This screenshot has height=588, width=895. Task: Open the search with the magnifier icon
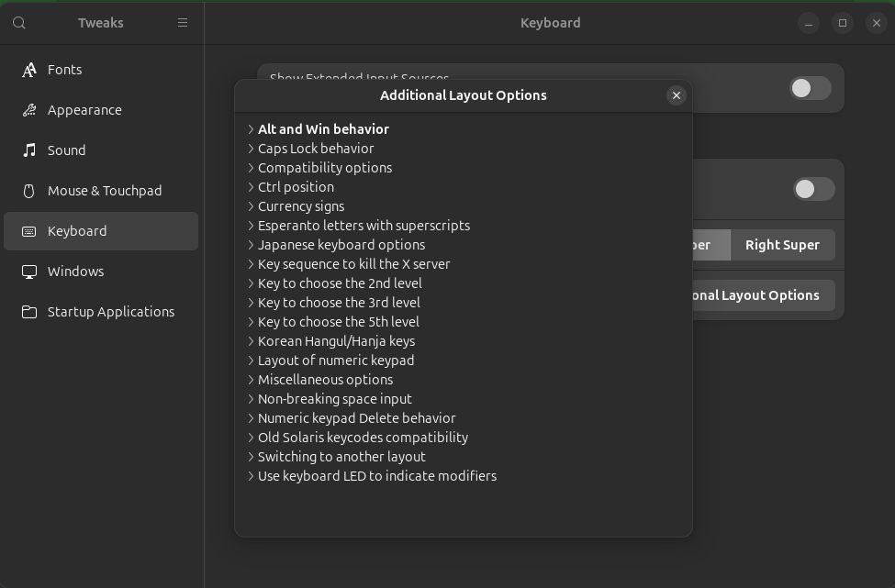18,23
